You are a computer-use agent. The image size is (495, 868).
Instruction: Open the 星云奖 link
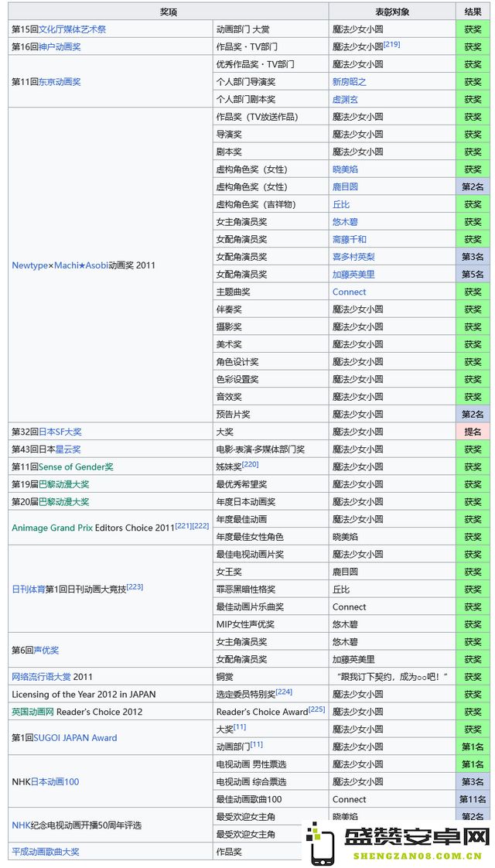pos(67,449)
